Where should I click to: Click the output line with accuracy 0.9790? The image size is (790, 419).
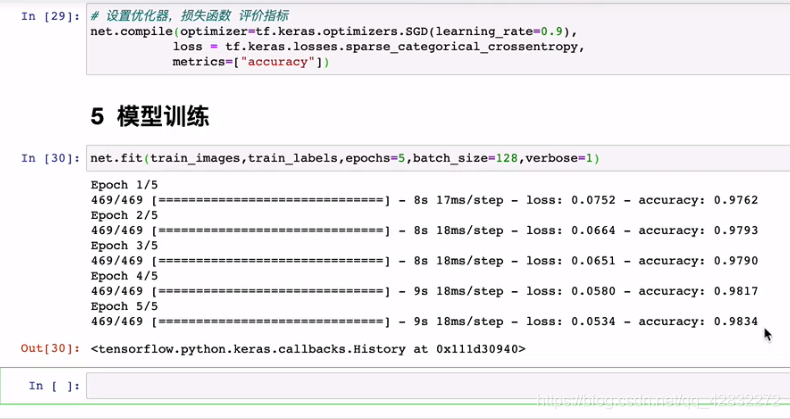point(424,261)
